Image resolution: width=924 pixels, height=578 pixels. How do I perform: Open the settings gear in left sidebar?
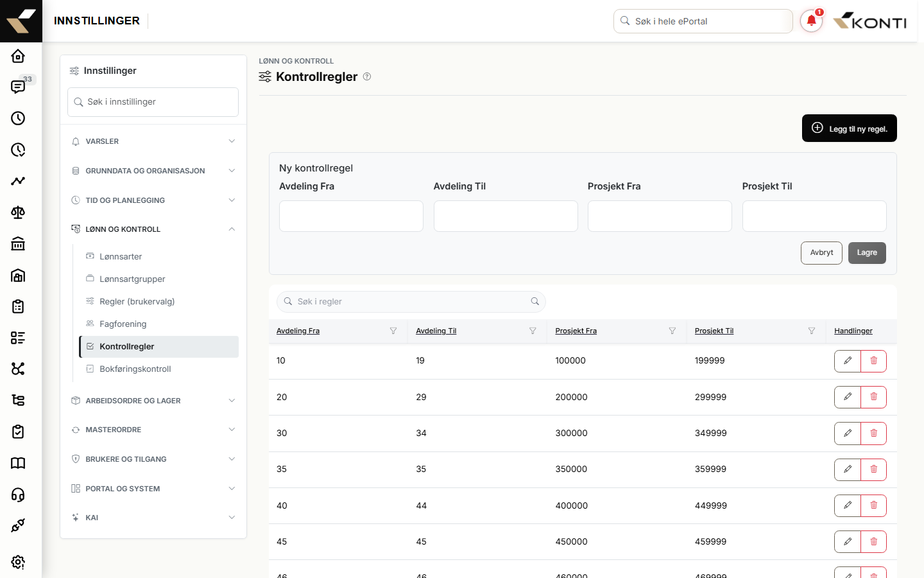click(x=18, y=562)
